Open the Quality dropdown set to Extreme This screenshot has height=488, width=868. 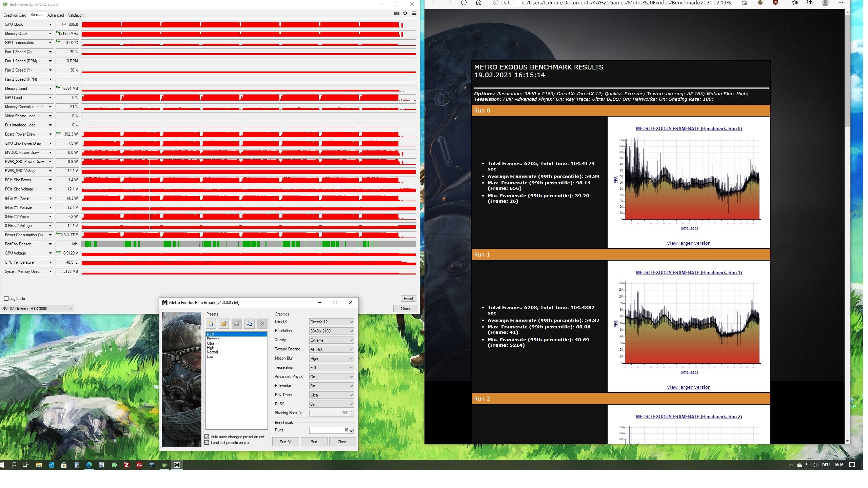coord(331,340)
